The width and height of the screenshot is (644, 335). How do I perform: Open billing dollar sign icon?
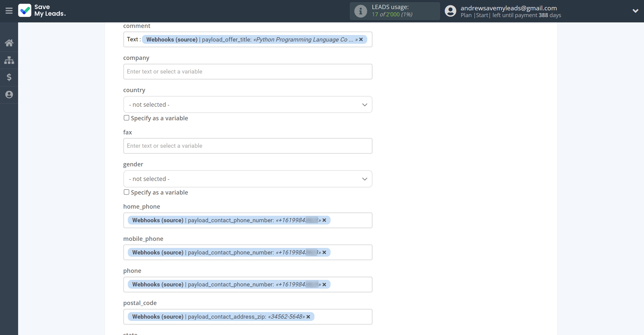coord(9,77)
